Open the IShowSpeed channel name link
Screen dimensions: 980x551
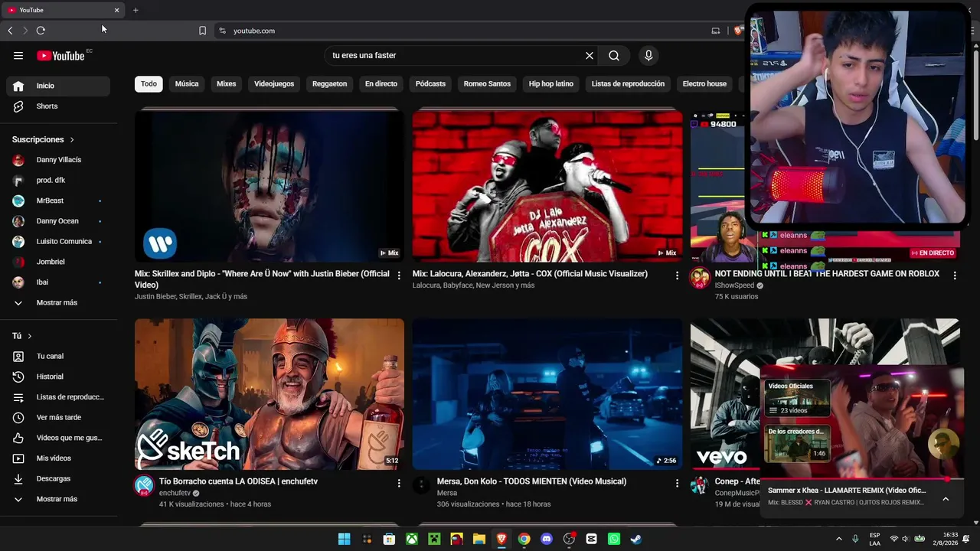(x=734, y=285)
